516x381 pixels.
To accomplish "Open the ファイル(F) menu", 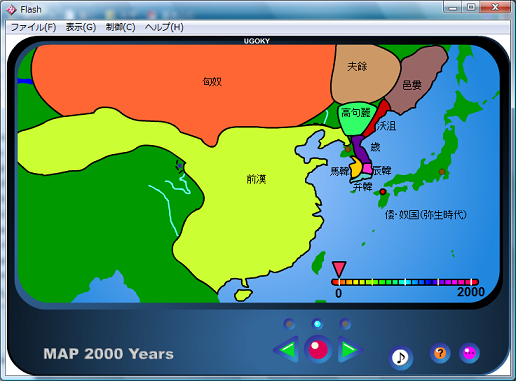I will tap(33, 27).
